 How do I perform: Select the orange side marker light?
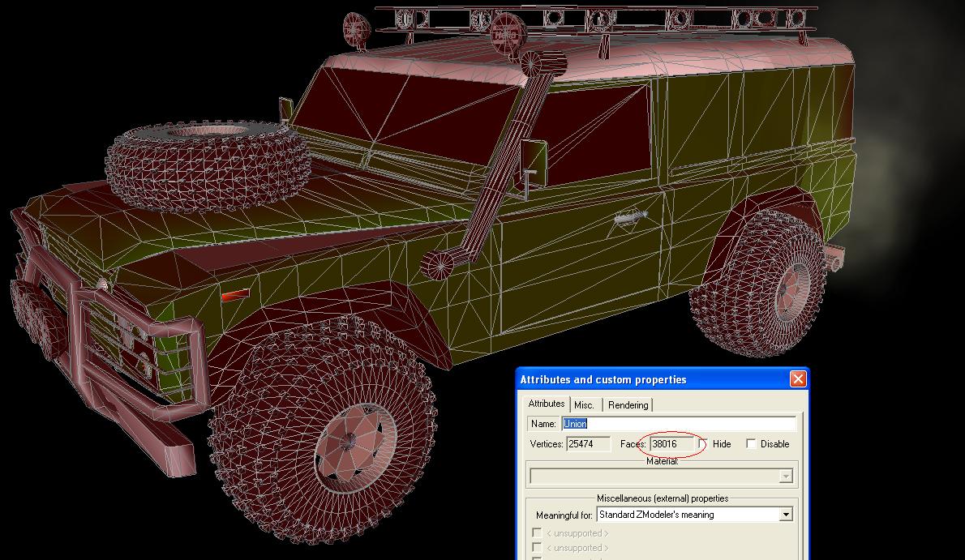click(235, 296)
